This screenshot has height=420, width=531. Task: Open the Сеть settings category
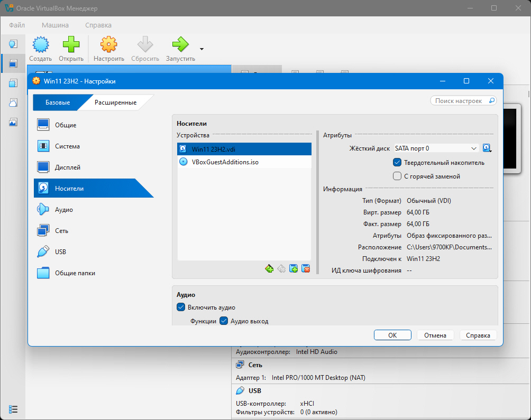[x=61, y=231]
